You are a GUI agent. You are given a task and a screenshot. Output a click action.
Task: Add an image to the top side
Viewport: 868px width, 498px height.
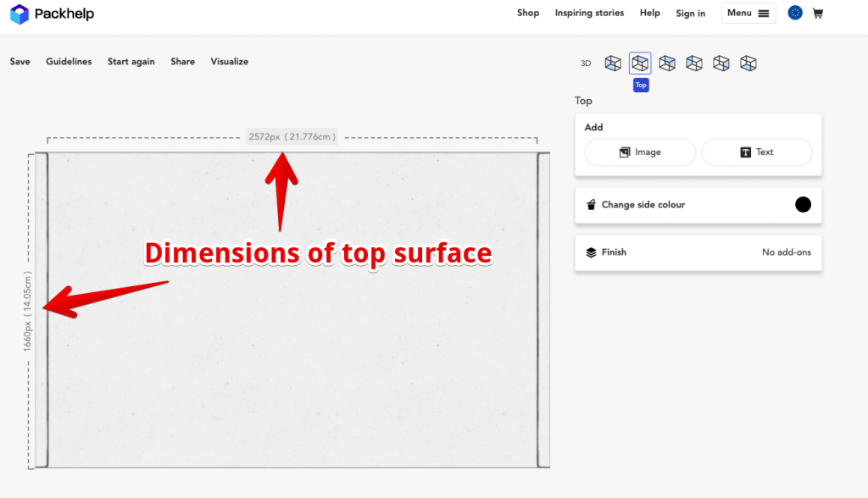pyautogui.click(x=640, y=152)
